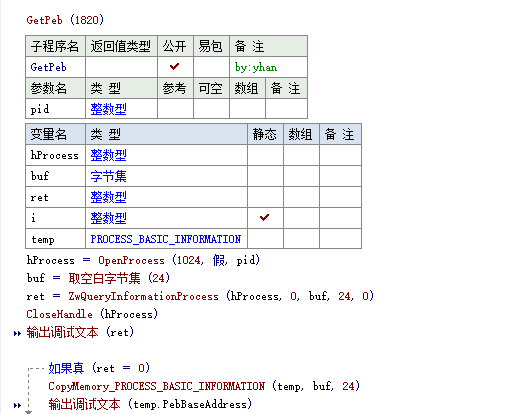Click the 数组 cell for variable temp
Image resolution: width=510 pixels, height=414 pixels.
tap(301, 239)
